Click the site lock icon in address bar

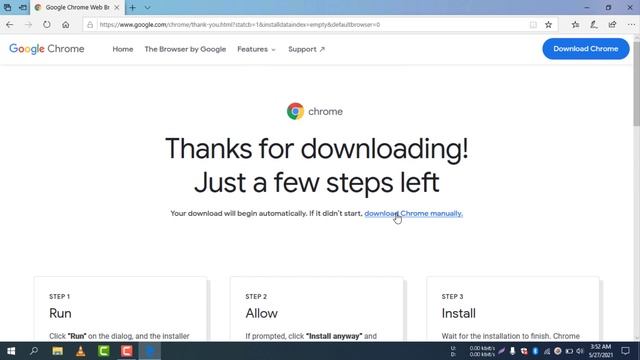tap(90, 25)
